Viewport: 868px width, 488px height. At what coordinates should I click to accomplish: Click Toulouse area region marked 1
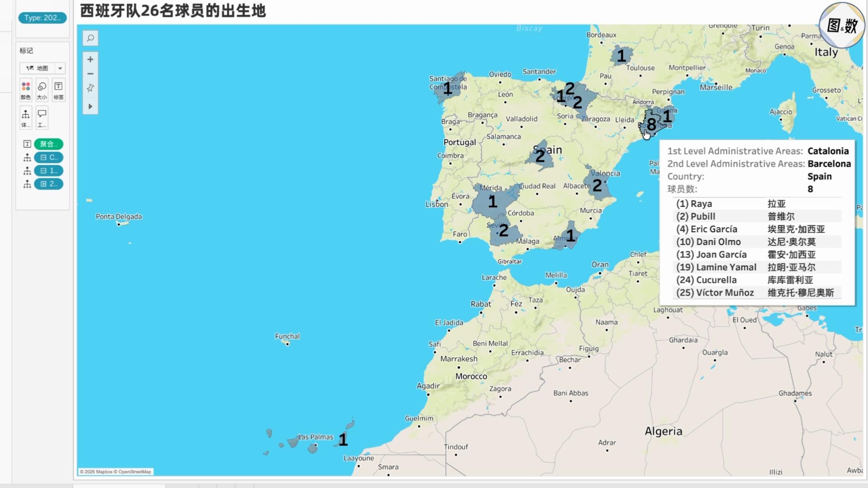tap(621, 56)
